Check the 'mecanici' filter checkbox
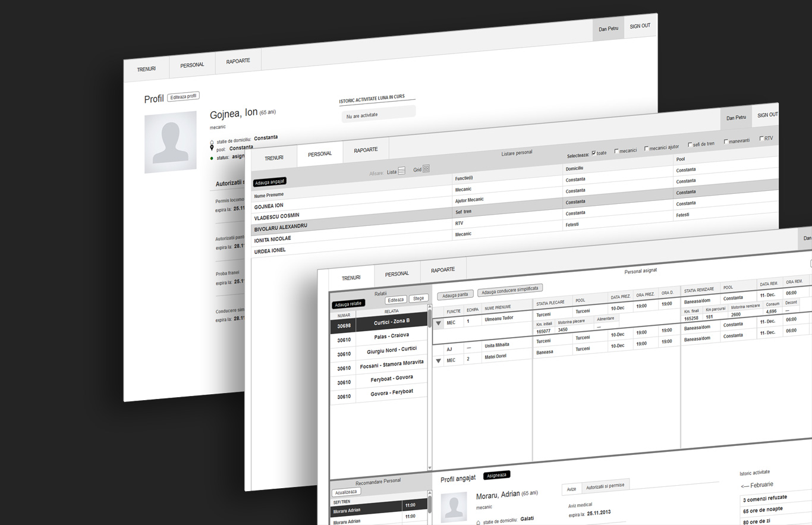Screen dimensions: 812x525 tap(616, 150)
